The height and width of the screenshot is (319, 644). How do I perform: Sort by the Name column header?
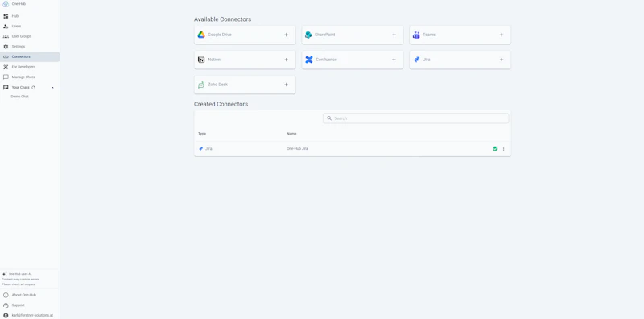coord(291,134)
